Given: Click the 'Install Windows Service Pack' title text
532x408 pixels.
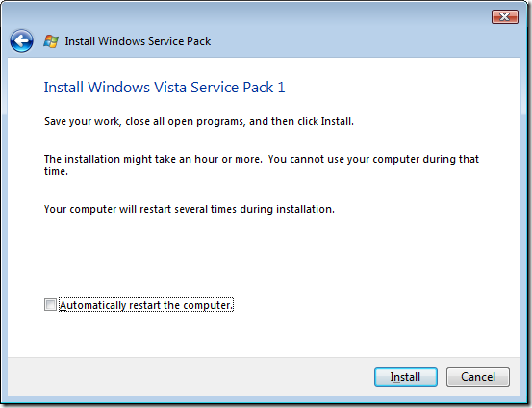Looking at the screenshot, I should click(x=138, y=41).
